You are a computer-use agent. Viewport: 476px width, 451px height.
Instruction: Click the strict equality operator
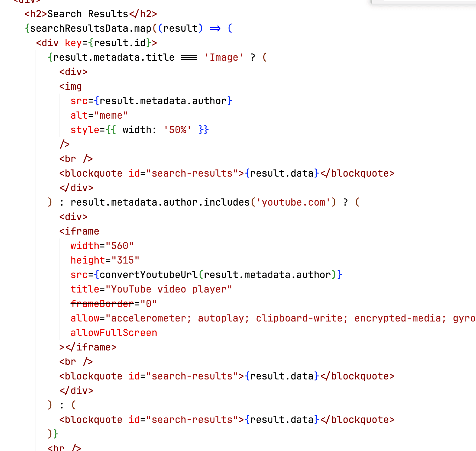189,57
